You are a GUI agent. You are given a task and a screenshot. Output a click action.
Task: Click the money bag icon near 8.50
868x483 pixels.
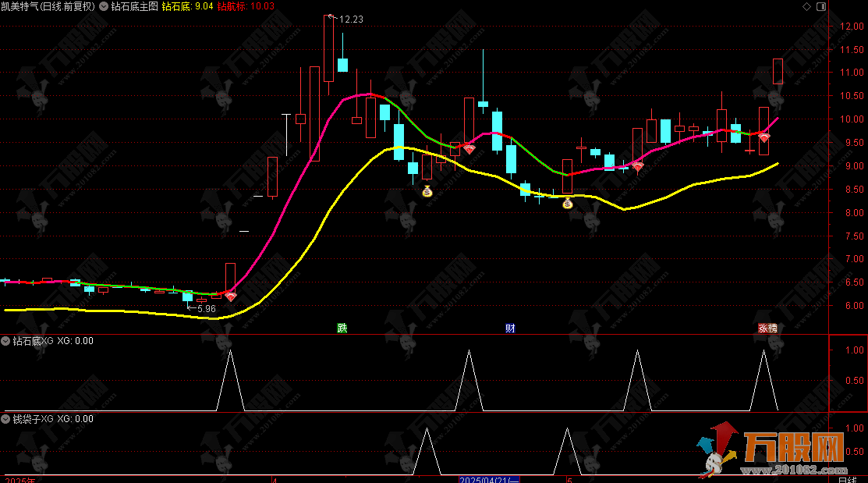[427, 192]
